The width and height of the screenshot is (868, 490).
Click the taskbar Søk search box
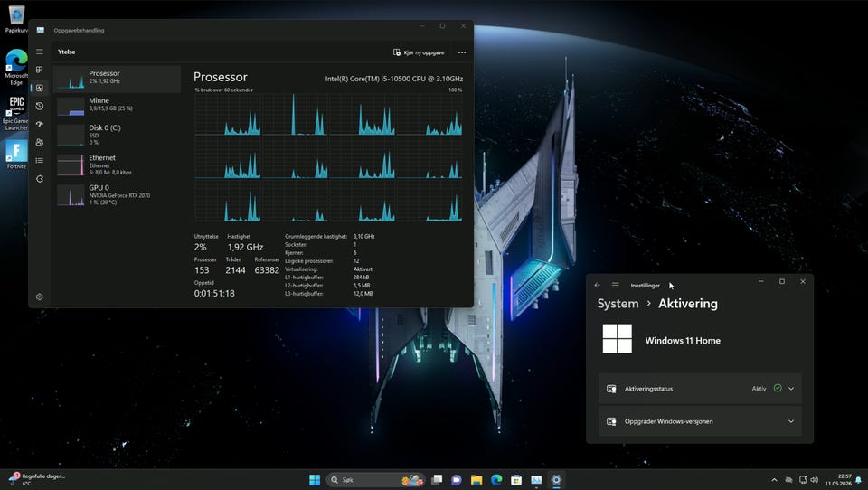click(375, 479)
